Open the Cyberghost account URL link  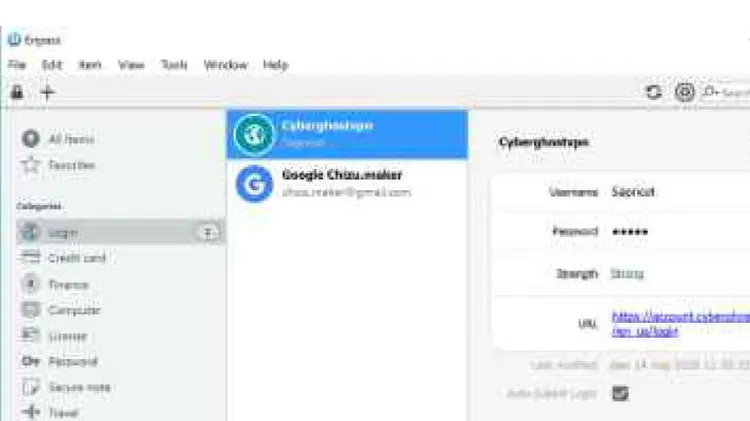tap(681, 323)
